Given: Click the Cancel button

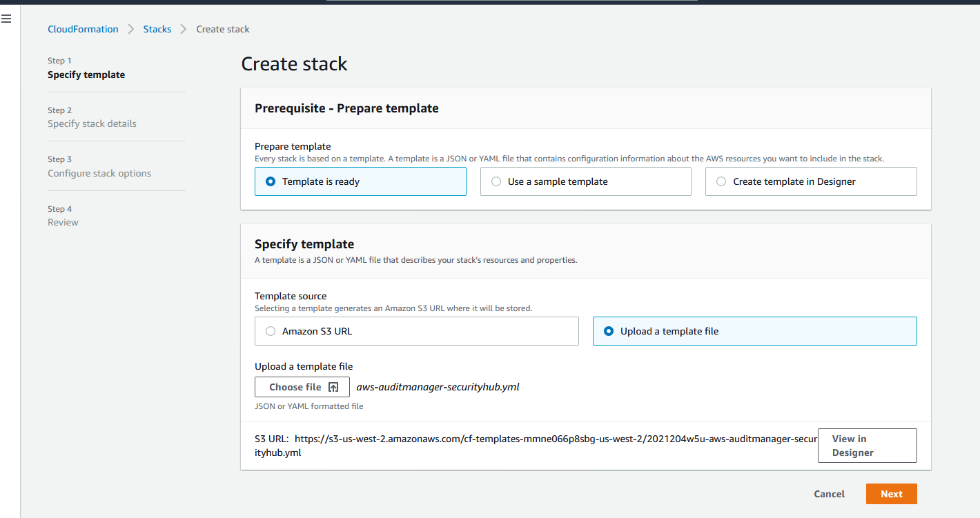Looking at the screenshot, I should tap(829, 494).
